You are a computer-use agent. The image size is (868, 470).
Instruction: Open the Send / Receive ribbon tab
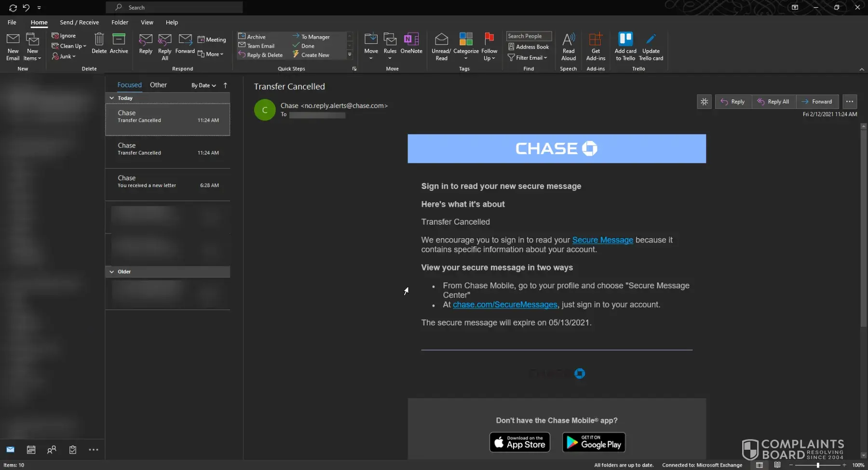[x=79, y=22]
